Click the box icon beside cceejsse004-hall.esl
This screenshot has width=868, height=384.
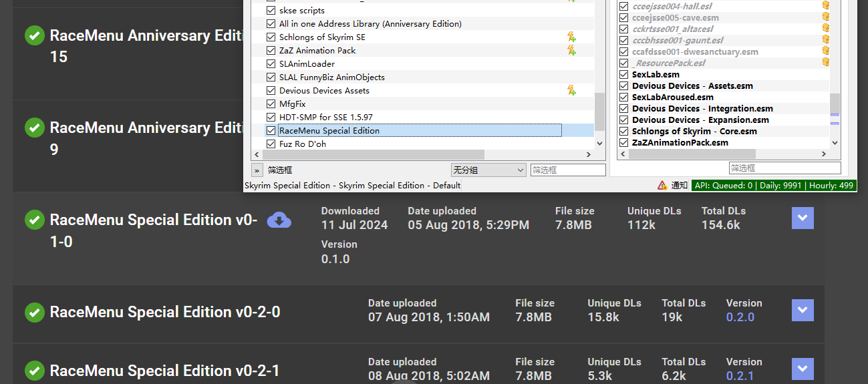click(825, 6)
